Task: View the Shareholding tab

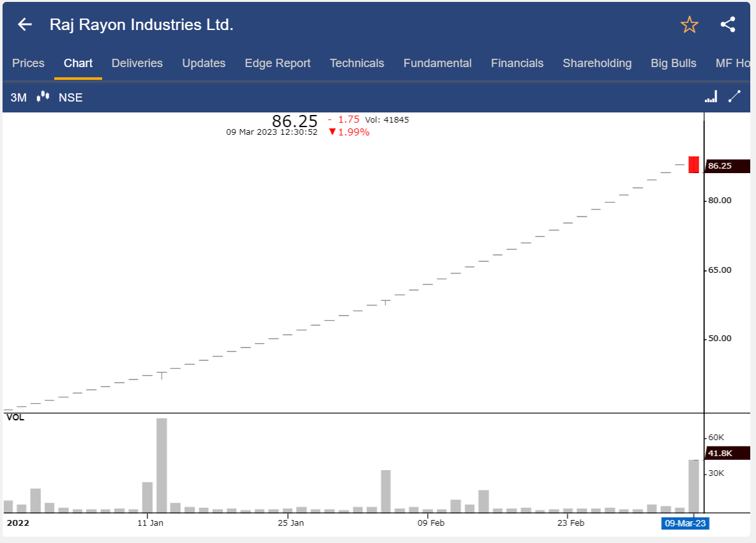Action: pyautogui.click(x=597, y=63)
